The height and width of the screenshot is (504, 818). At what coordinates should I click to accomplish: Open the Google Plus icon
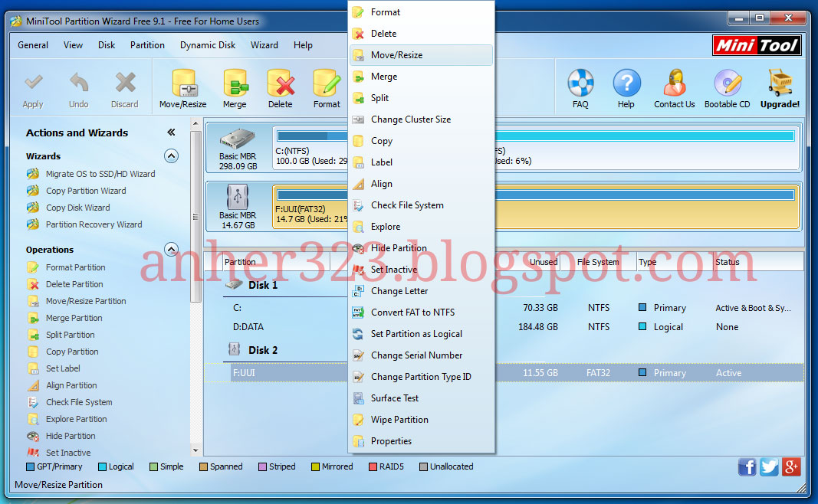(791, 467)
